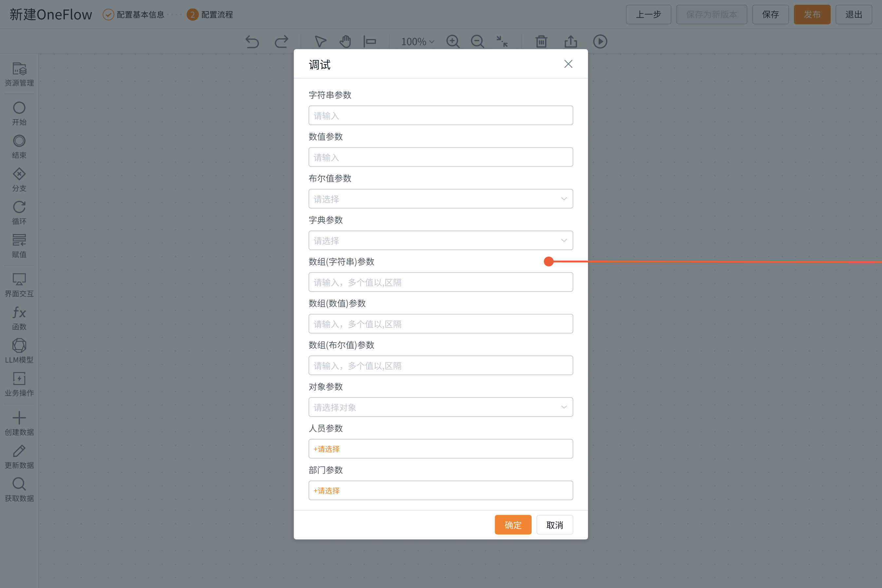The width and height of the screenshot is (882, 588).
Task: Select the 循环 loop node icon
Action: [x=19, y=212]
